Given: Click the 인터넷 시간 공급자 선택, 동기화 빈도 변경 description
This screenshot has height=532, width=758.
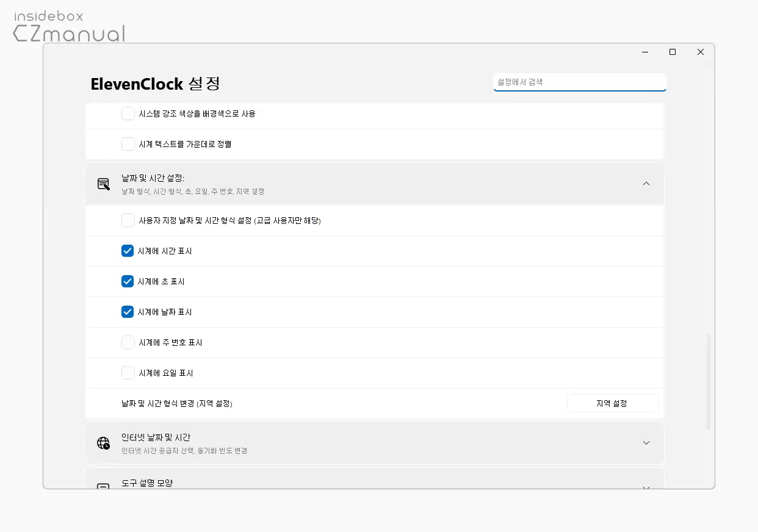Looking at the screenshot, I should 184,451.
